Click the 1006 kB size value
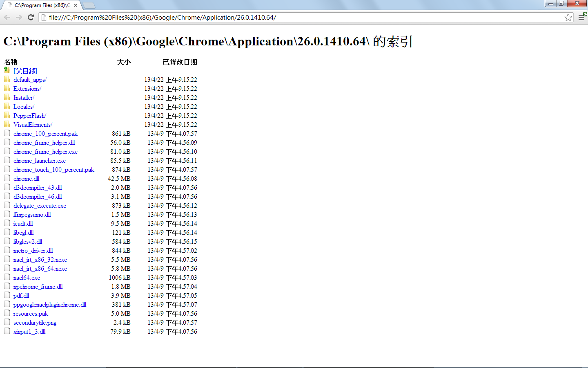 (x=120, y=278)
